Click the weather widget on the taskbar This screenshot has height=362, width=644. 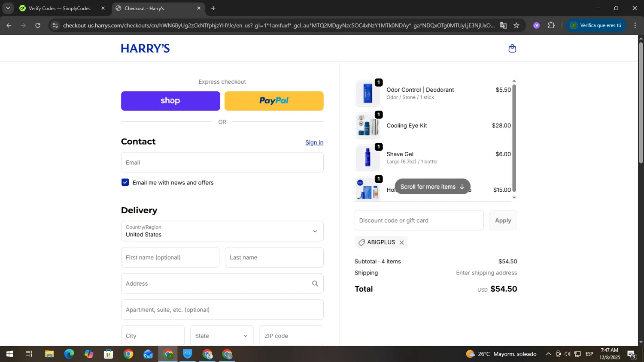coord(501,354)
